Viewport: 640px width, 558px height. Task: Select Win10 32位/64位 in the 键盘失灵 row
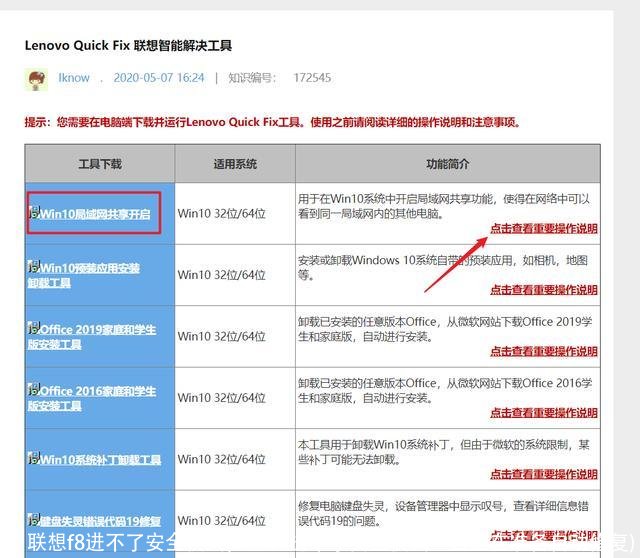tap(222, 521)
